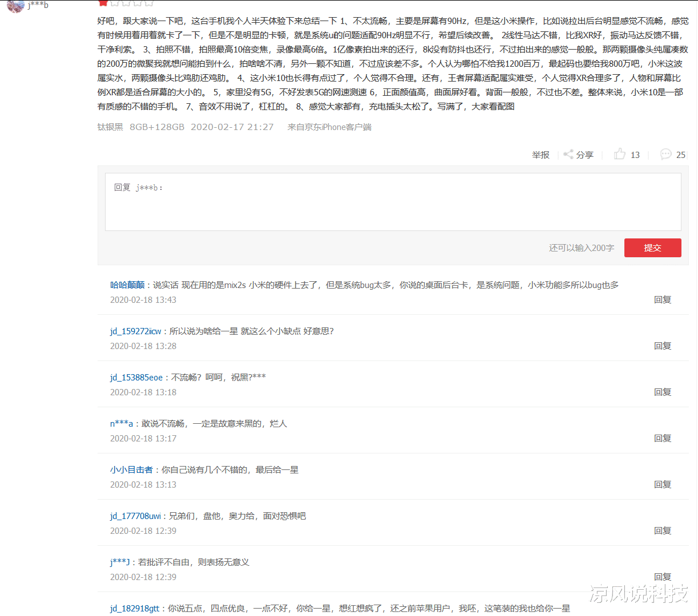
Task: Reply to jd_153885eoe's comment
Action: (x=662, y=392)
